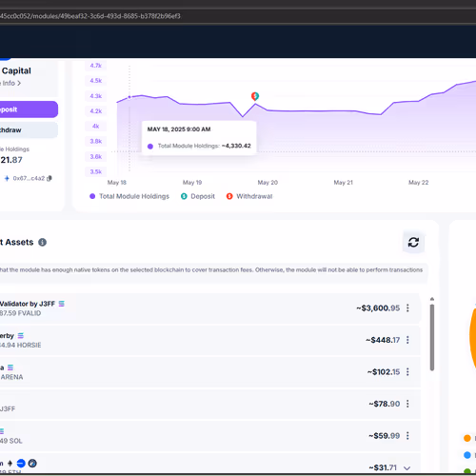476x476 pixels.
Task: Open options menu for $448.17 row
Action: [407, 340]
